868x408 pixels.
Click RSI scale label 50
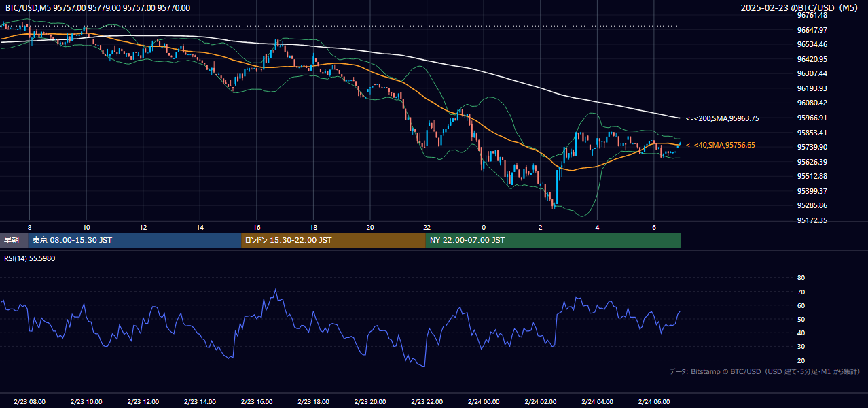801,319
